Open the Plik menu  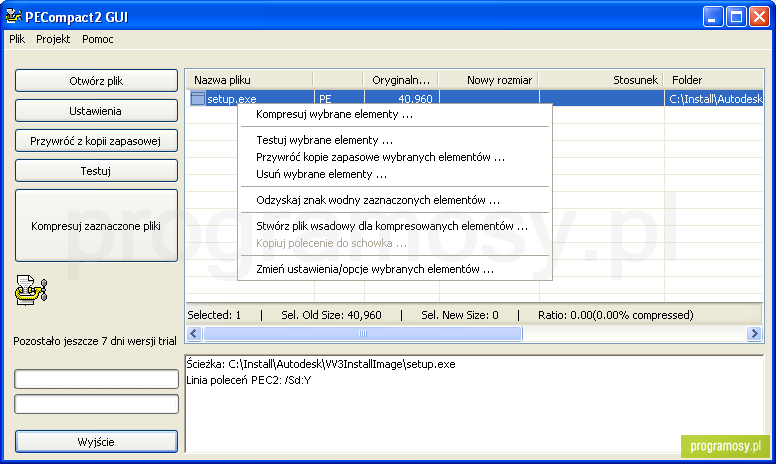point(17,39)
